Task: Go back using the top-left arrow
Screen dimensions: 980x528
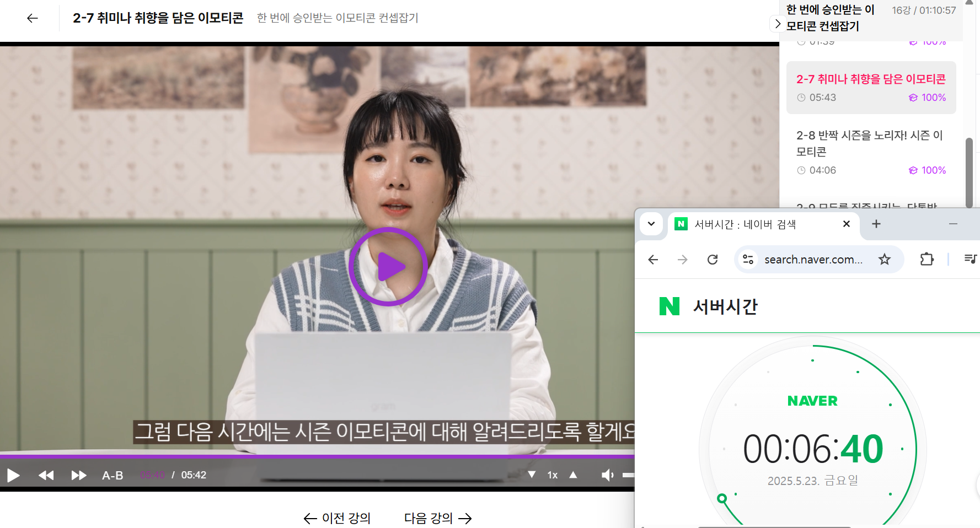Action: (x=33, y=18)
